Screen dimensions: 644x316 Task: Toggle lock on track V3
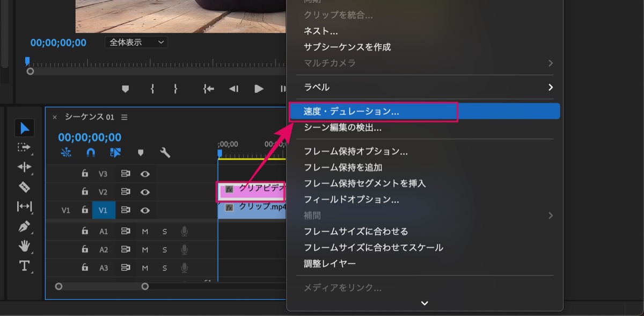click(x=85, y=174)
